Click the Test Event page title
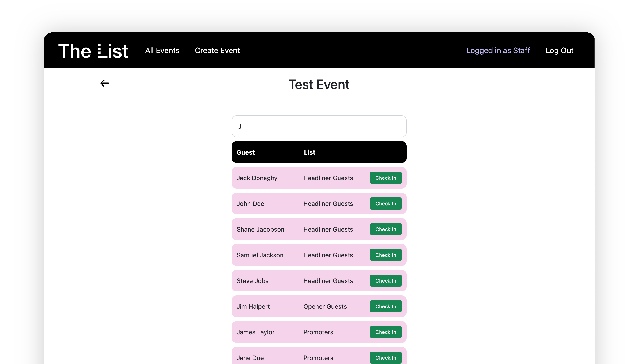The height and width of the screenshot is (364, 639). tap(319, 85)
